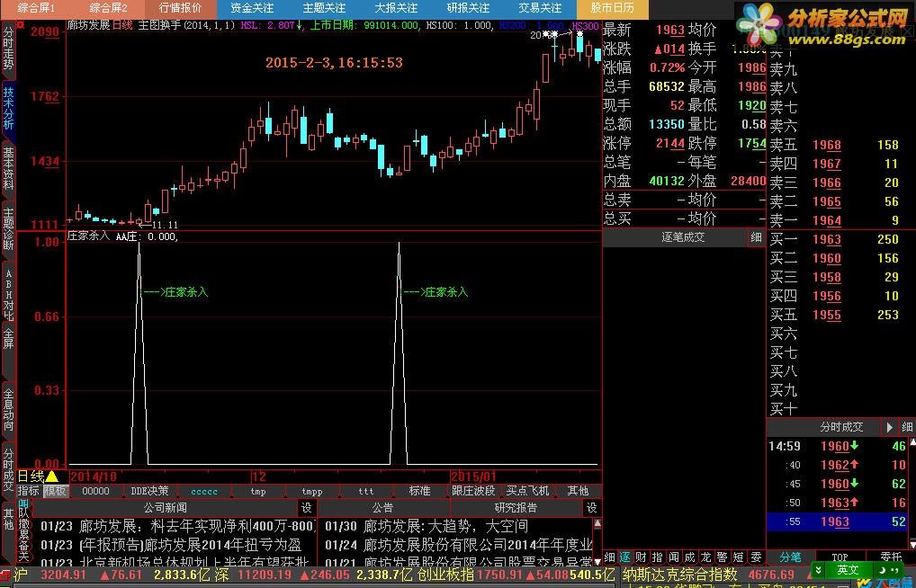The image size is (916, 588).
Task: Open the 公司新闻 panel header
Action: [166, 508]
